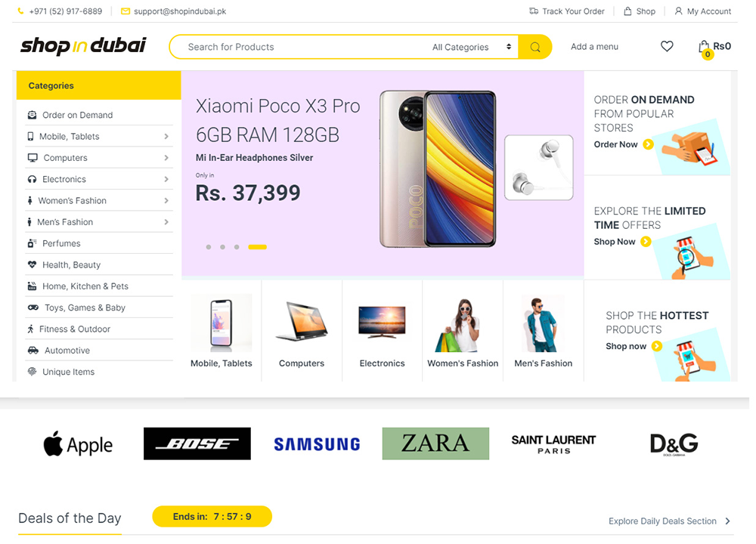Open Add a menu item
Viewport: 756px width, 544px height.
click(594, 47)
